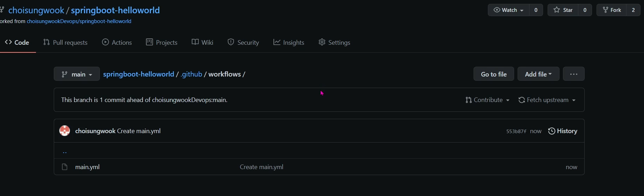The image size is (644, 196).
Task: View the forks count of 2
Action: (x=634, y=10)
